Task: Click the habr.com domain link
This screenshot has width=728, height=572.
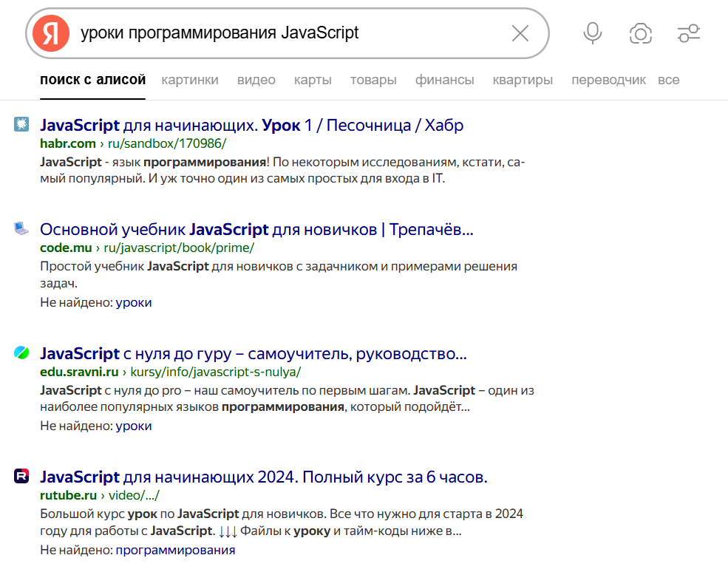Action: coord(68,143)
